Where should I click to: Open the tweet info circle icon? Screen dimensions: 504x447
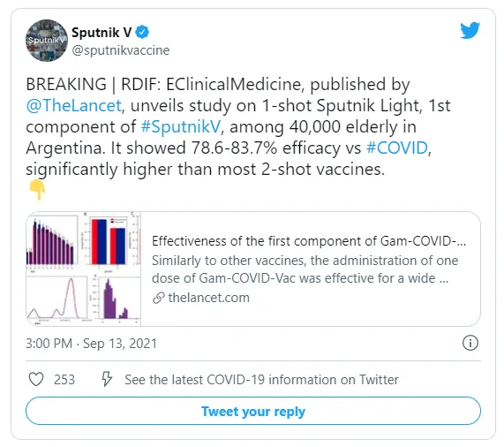pyautogui.click(x=470, y=343)
